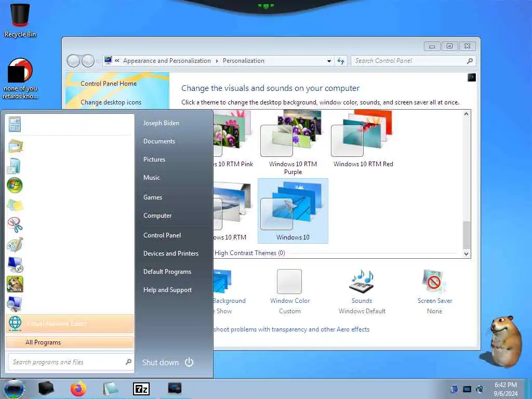Switch to Personalization window taskbar button

point(175,389)
